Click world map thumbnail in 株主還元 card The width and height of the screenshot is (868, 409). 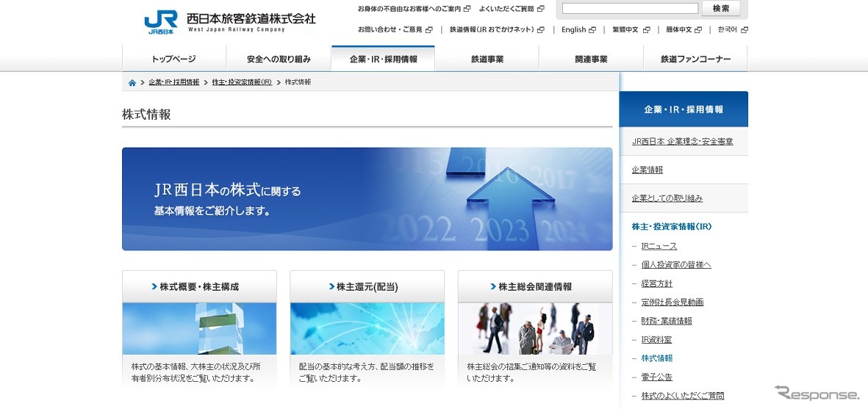(367, 328)
